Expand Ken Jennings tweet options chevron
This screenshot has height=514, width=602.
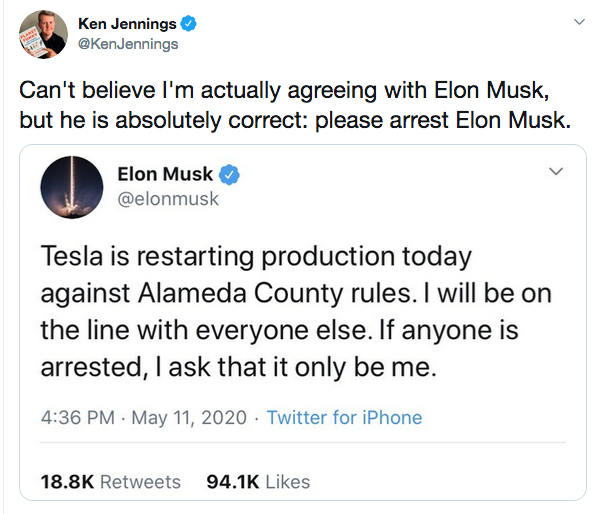click(x=579, y=22)
